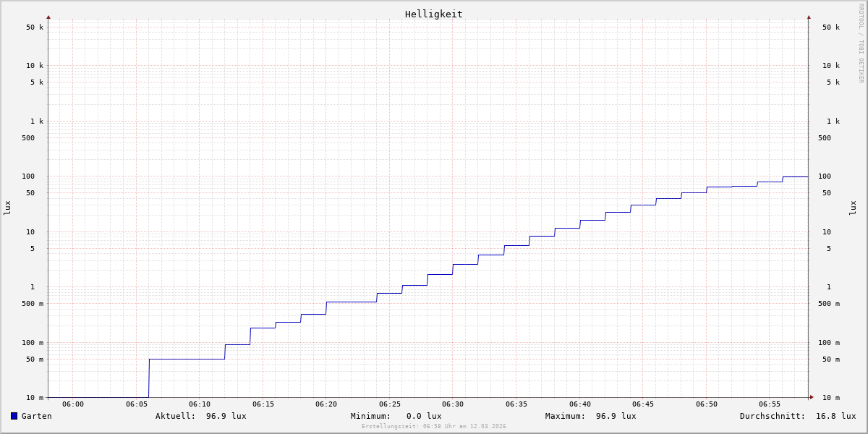Click the 06:55 time axis label
The height and width of the screenshot is (434, 868).
[x=770, y=404]
